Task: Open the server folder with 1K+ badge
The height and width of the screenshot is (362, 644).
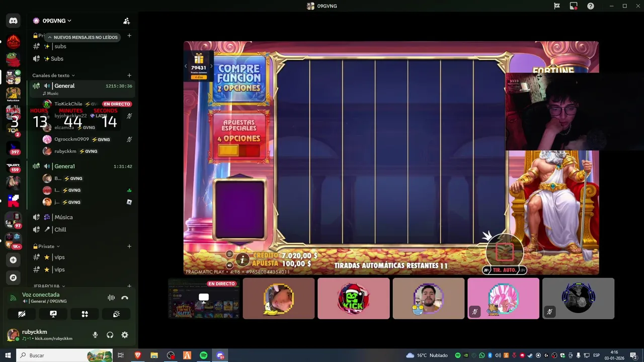Action: pos(13,240)
